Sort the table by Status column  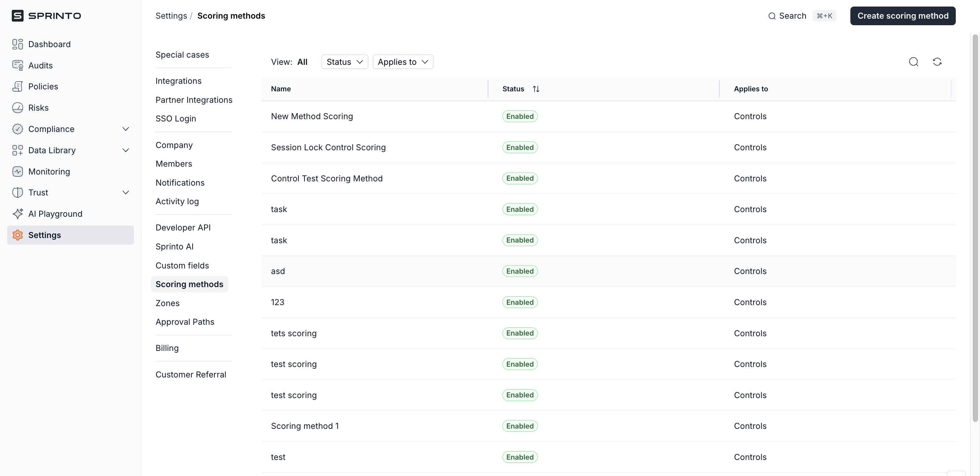pyautogui.click(x=535, y=89)
